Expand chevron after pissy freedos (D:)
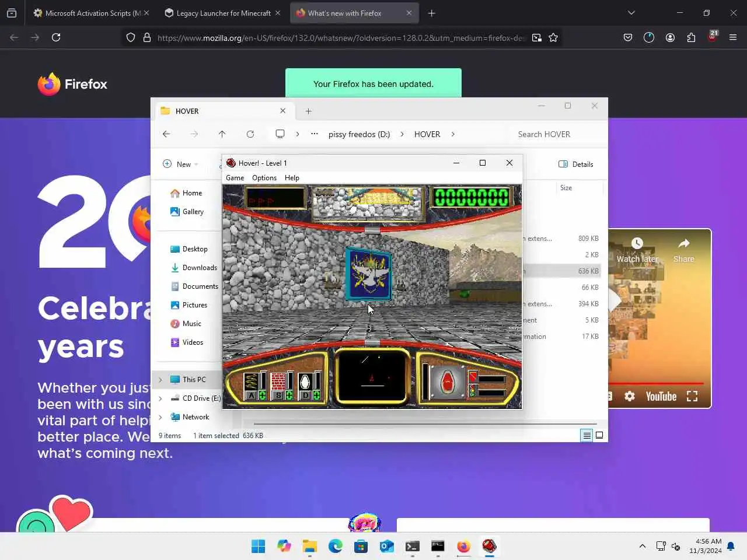 [402, 134]
